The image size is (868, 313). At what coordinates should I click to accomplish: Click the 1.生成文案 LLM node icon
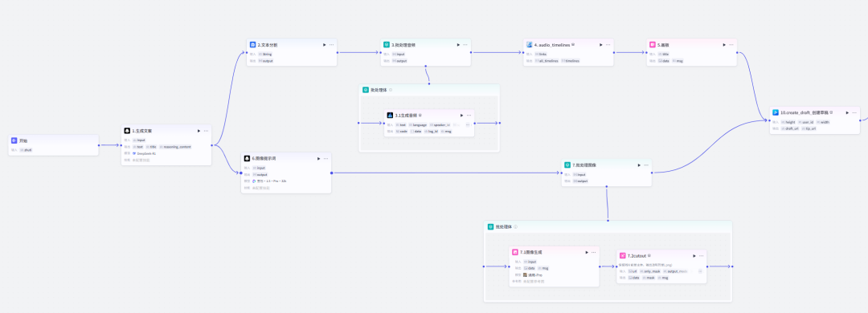coord(127,131)
